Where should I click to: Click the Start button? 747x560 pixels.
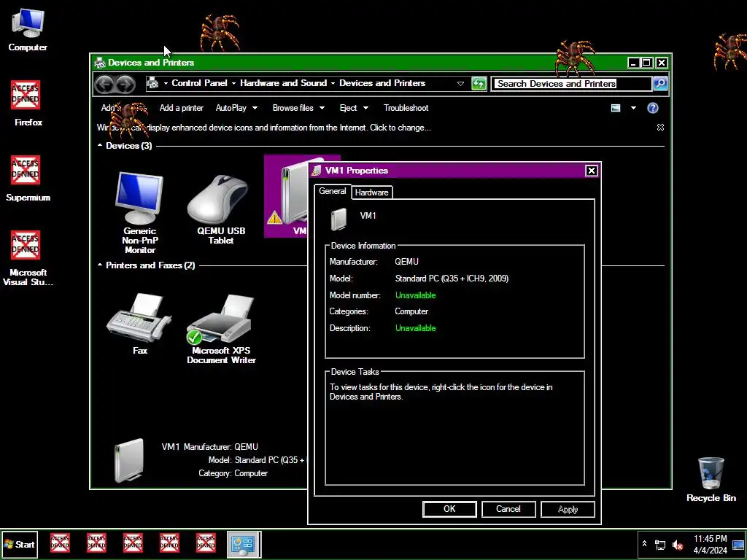click(x=20, y=544)
